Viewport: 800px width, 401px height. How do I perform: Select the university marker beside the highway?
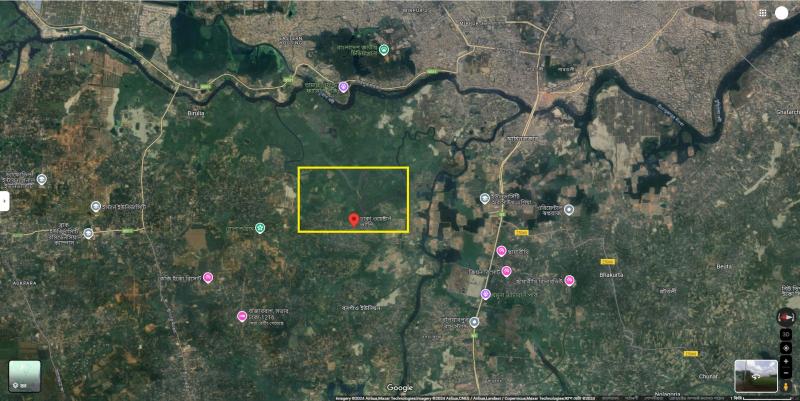[485, 198]
